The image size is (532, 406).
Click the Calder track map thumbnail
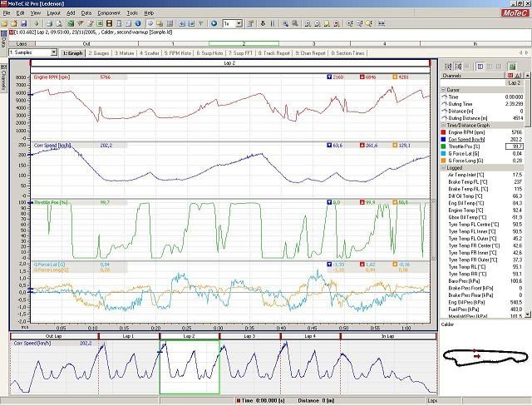(x=485, y=358)
